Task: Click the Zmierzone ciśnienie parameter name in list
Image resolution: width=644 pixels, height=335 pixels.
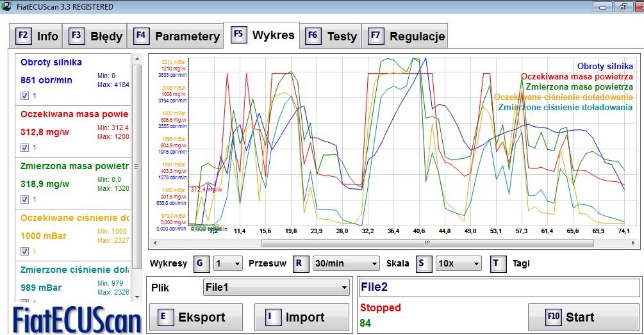Action: 74,270
